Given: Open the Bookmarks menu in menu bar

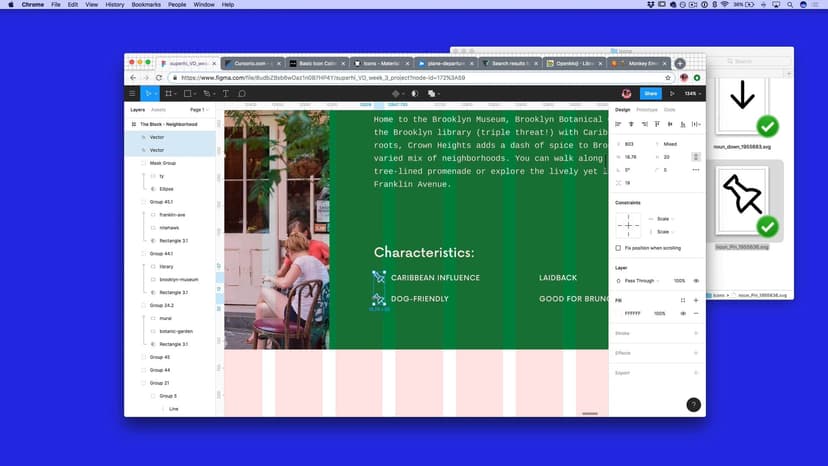Looking at the screenshot, I should pyautogui.click(x=146, y=4).
